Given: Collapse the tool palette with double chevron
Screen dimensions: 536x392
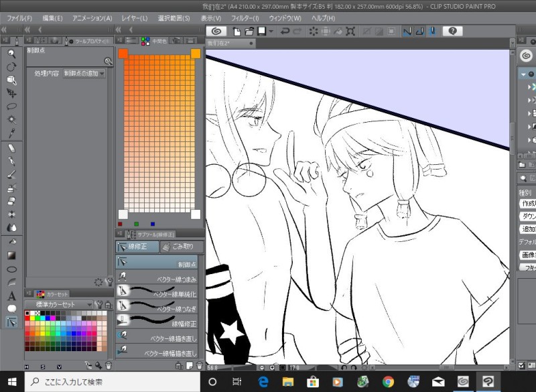Looking at the screenshot, I should tap(4, 29).
